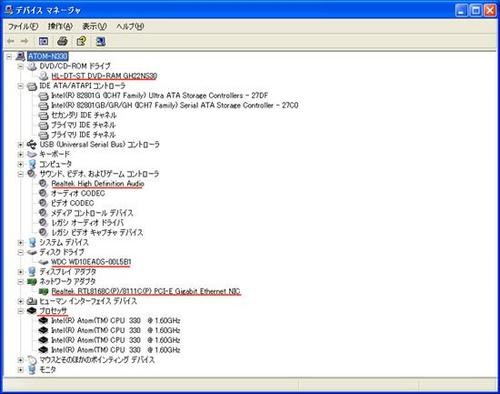Maximize the デバイス マネージャ window
This screenshot has width=500, height=394.
pos(476,10)
